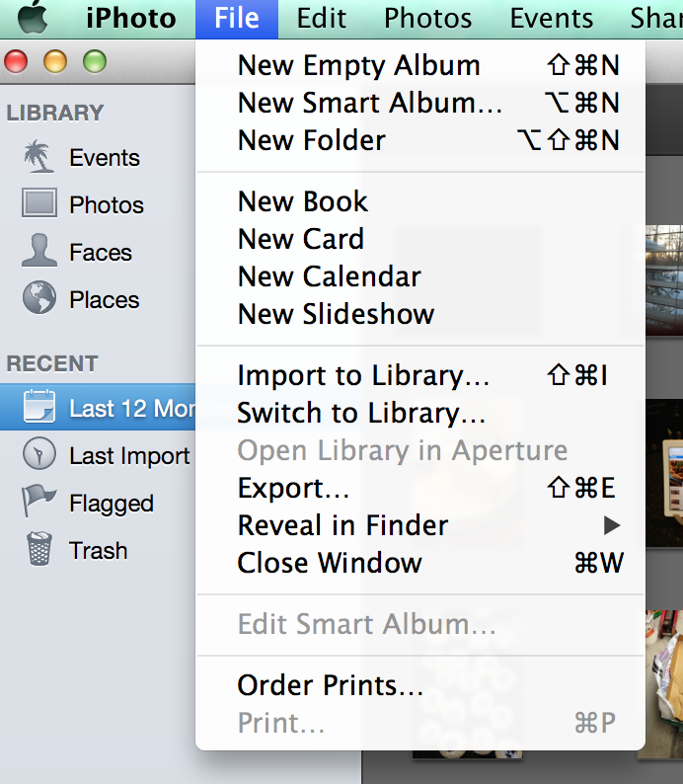Click the Trash bin icon
Viewport: 683px width, 784px height.
tap(38, 548)
